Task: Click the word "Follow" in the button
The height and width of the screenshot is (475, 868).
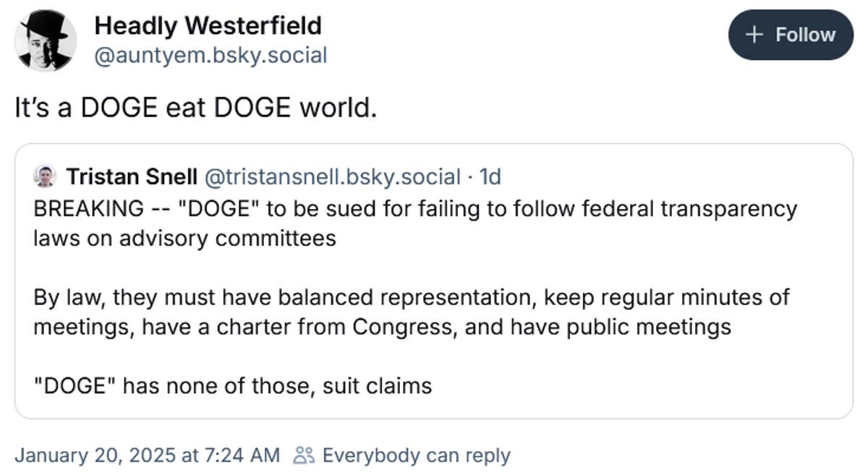Action: (x=805, y=35)
